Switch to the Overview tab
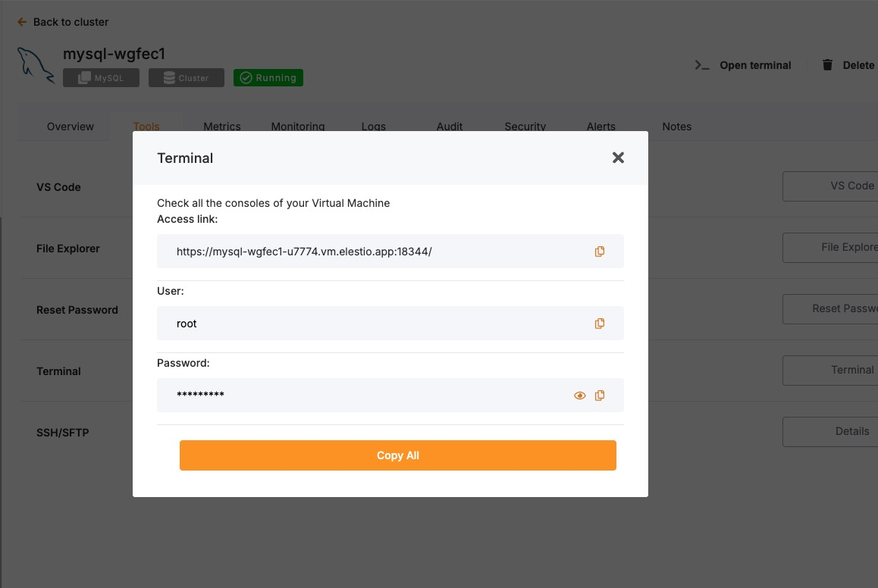 [x=71, y=127]
